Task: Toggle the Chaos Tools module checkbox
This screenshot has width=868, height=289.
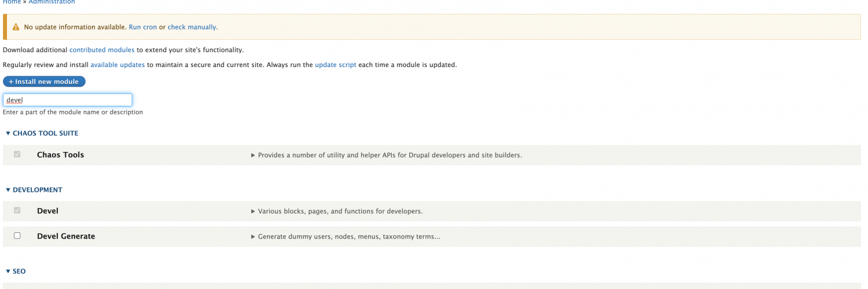Action: [x=17, y=154]
